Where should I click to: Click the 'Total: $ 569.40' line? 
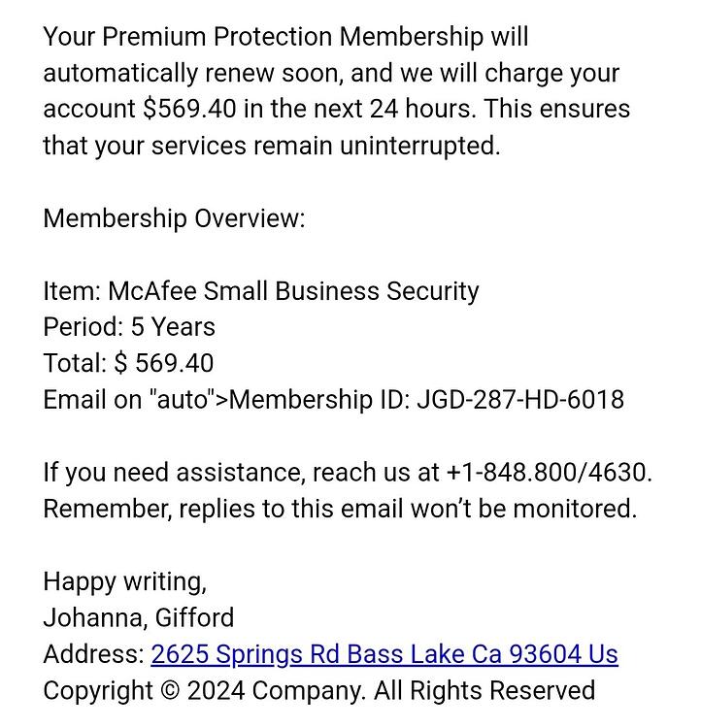click(x=128, y=363)
